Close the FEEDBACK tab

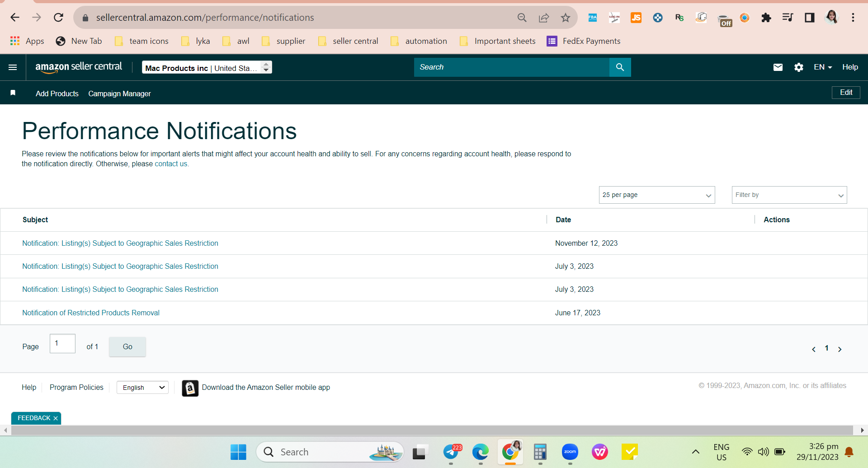tap(56, 418)
